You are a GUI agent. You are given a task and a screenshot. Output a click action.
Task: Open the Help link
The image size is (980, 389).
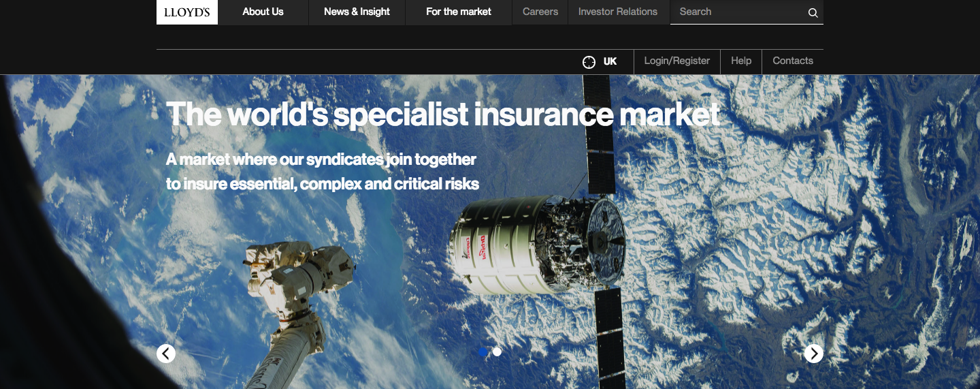[x=741, y=61]
